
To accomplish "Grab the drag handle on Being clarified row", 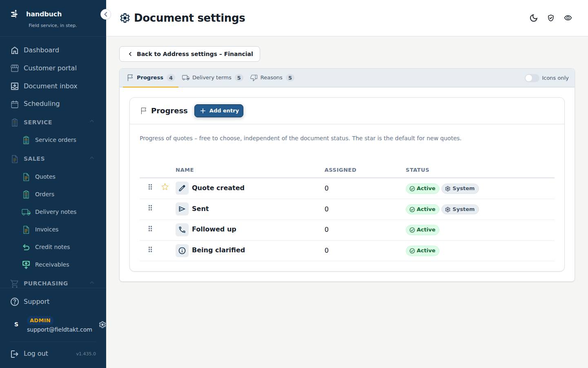I will [150, 249].
